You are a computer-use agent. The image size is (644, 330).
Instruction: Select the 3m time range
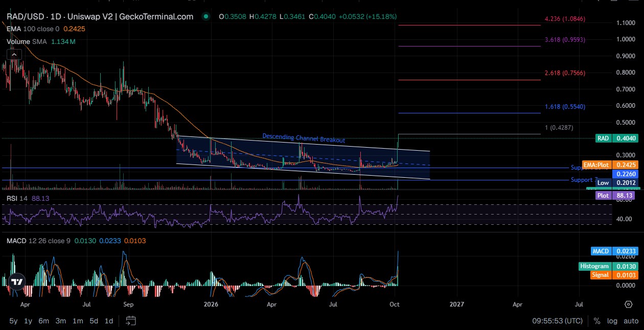click(61, 321)
